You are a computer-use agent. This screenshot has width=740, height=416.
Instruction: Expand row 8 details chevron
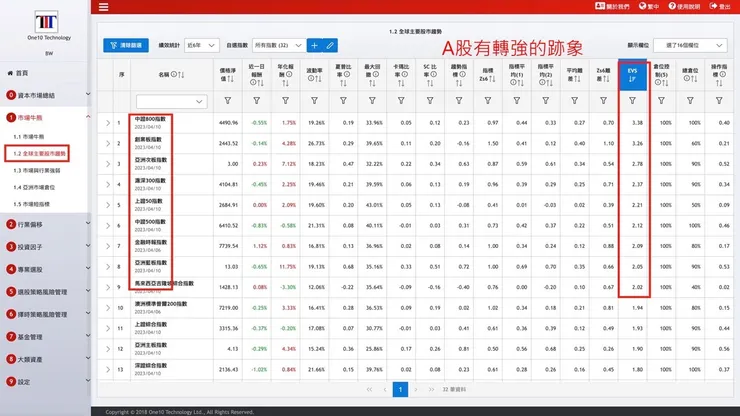click(108, 267)
